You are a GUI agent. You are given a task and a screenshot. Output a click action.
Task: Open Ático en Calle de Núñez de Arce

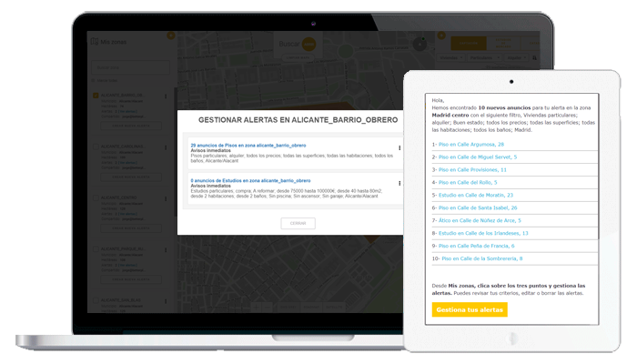[480, 220]
